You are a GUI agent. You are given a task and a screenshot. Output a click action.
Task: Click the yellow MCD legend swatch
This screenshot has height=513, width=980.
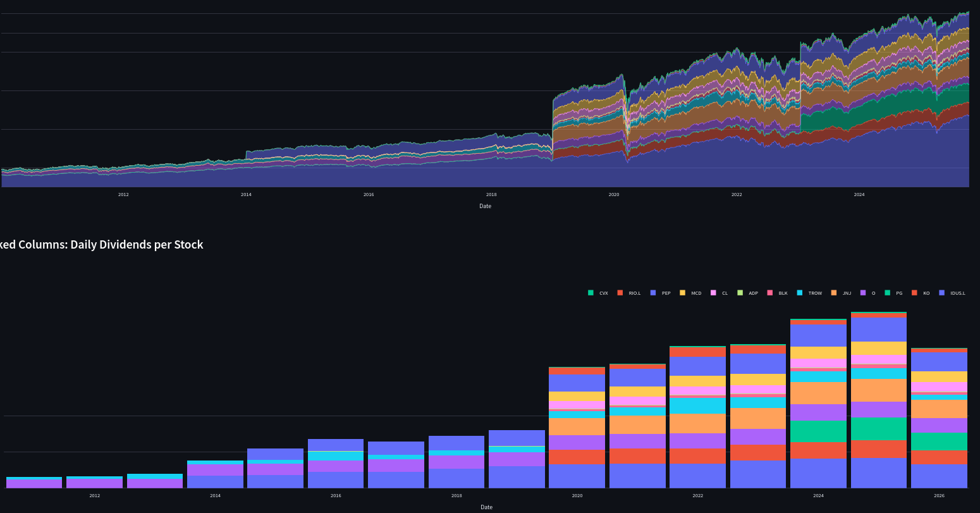(682, 293)
